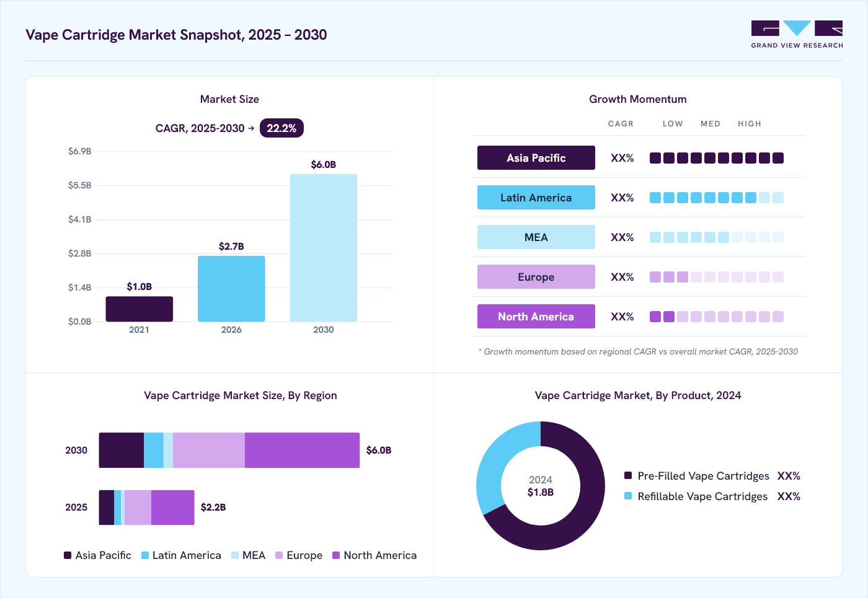Click the $2.2B value beside 2025 bar
868x598 pixels.
pyautogui.click(x=213, y=507)
